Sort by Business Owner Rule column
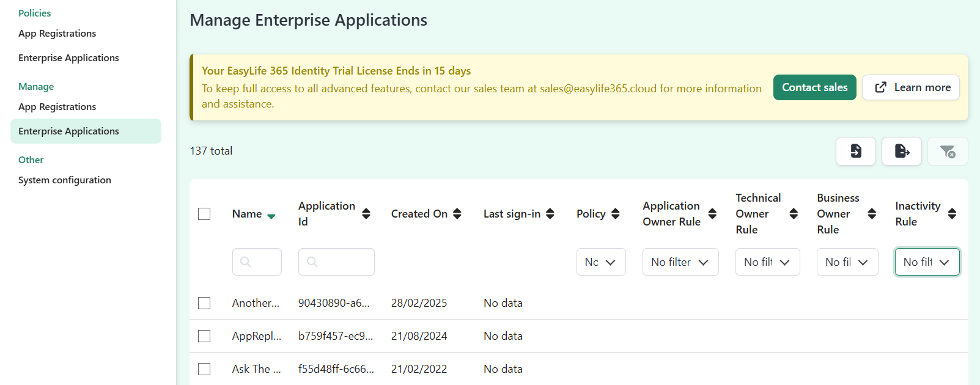 [872, 213]
